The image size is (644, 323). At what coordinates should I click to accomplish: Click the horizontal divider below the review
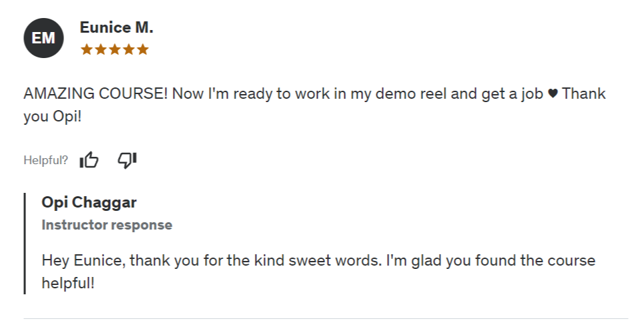click(326, 318)
